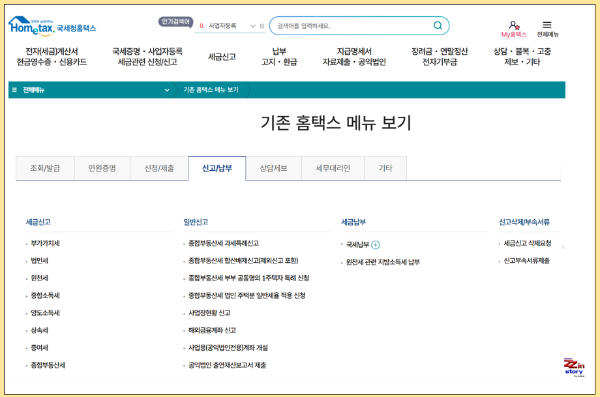The image size is (600, 397).
Task: Click the search magnifier icon
Action: 438,26
